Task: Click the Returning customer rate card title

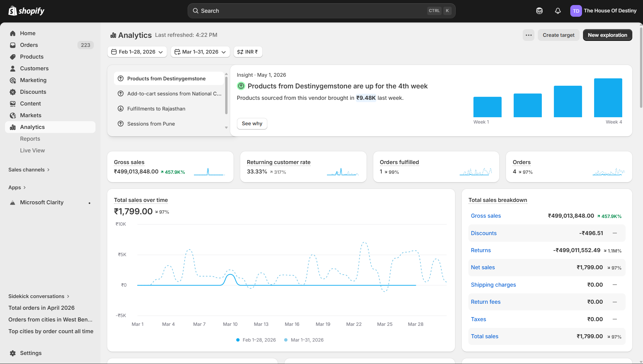Action: (278, 162)
